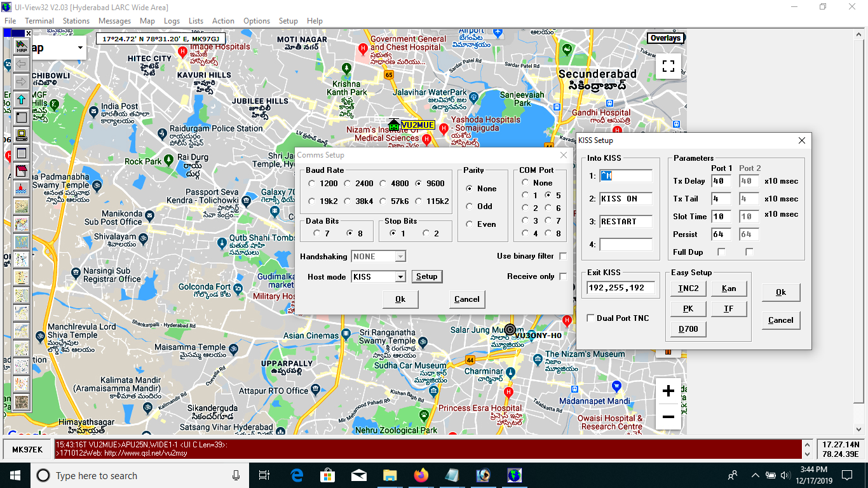Launch Microsoft Edge from taskbar

(297, 475)
